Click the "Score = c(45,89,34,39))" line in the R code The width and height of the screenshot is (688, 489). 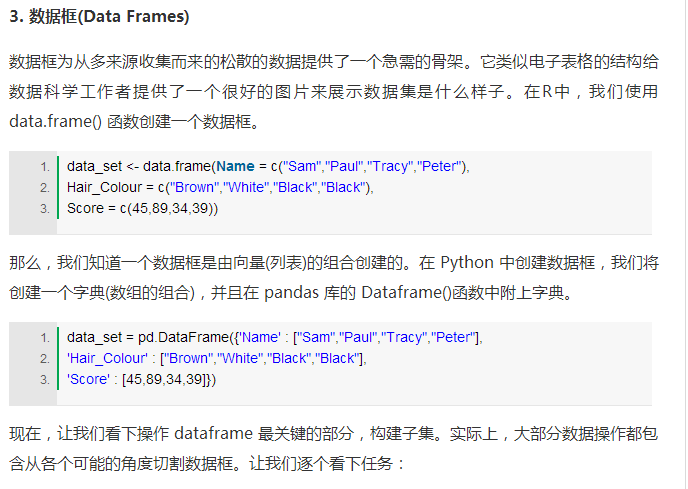click(x=142, y=208)
